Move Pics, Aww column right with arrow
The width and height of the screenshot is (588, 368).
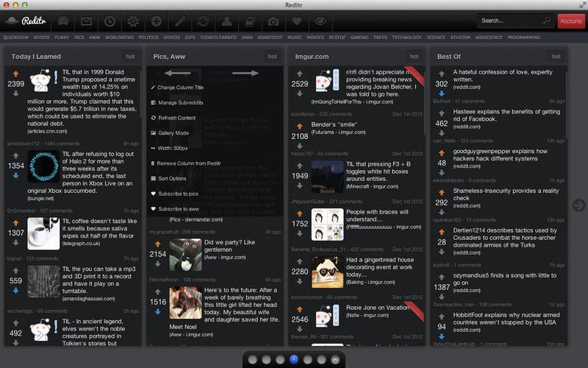[x=245, y=73]
